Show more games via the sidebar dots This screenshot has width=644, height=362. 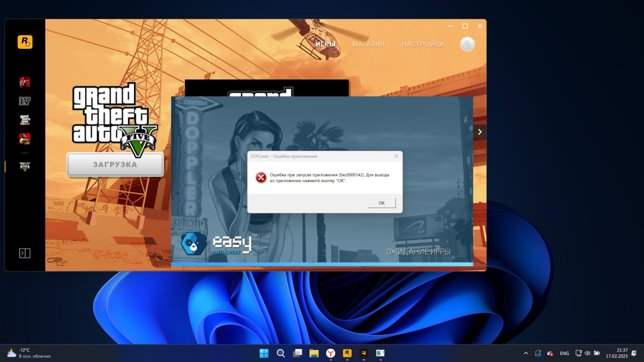click(x=25, y=152)
